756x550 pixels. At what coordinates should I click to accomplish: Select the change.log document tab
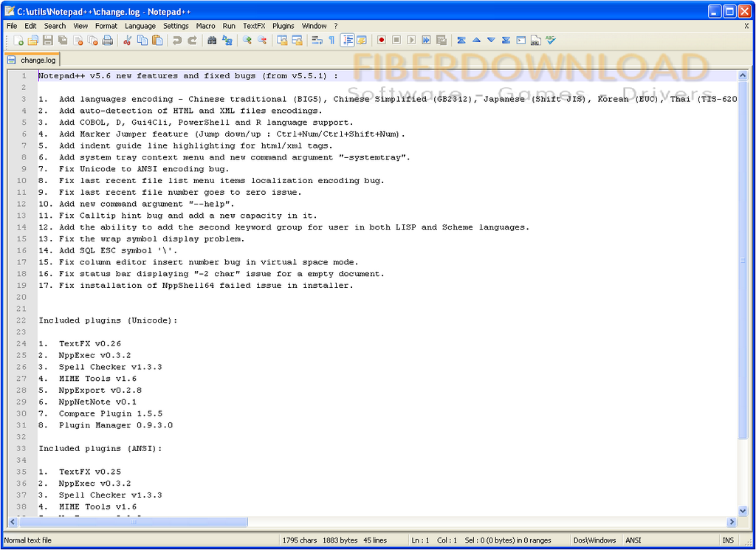pos(32,61)
